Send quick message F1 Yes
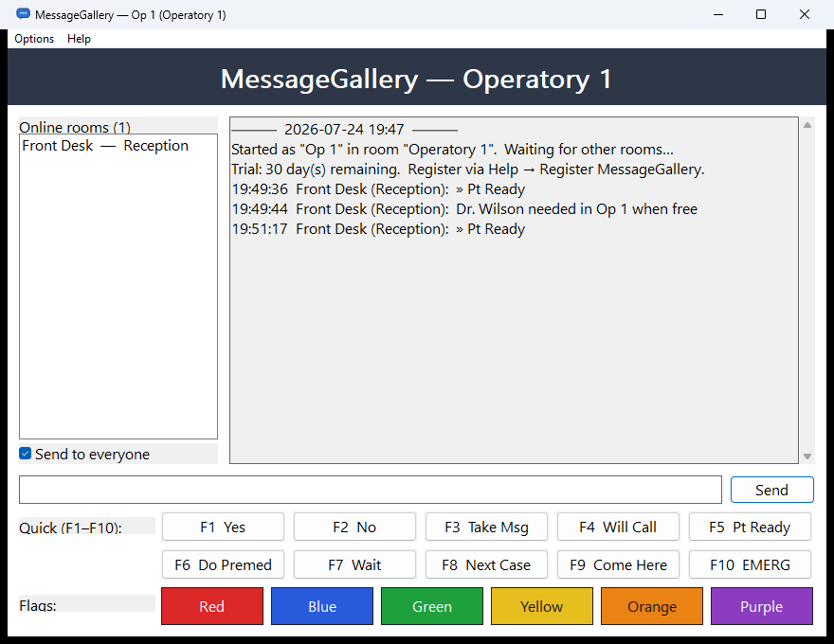Screen dimensions: 834x644 223,527
